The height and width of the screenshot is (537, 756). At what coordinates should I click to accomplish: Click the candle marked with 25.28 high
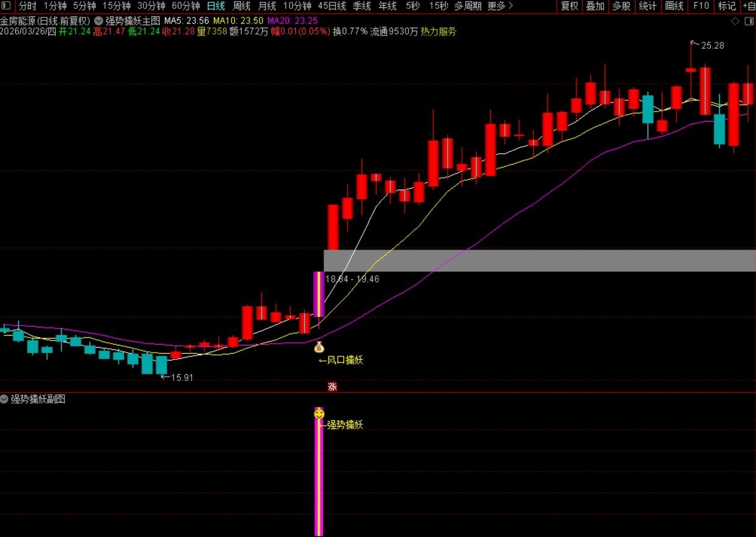[690, 71]
